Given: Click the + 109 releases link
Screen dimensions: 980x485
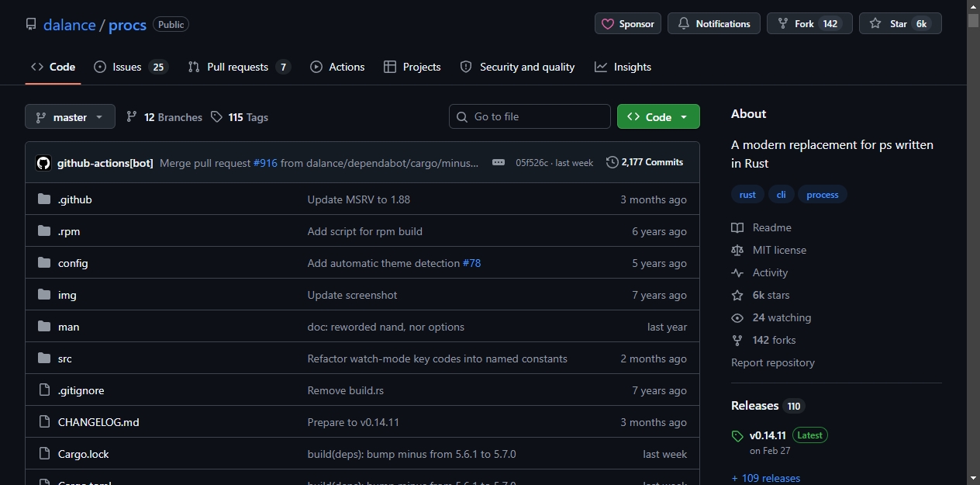Looking at the screenshot, I should click(765, 478).
